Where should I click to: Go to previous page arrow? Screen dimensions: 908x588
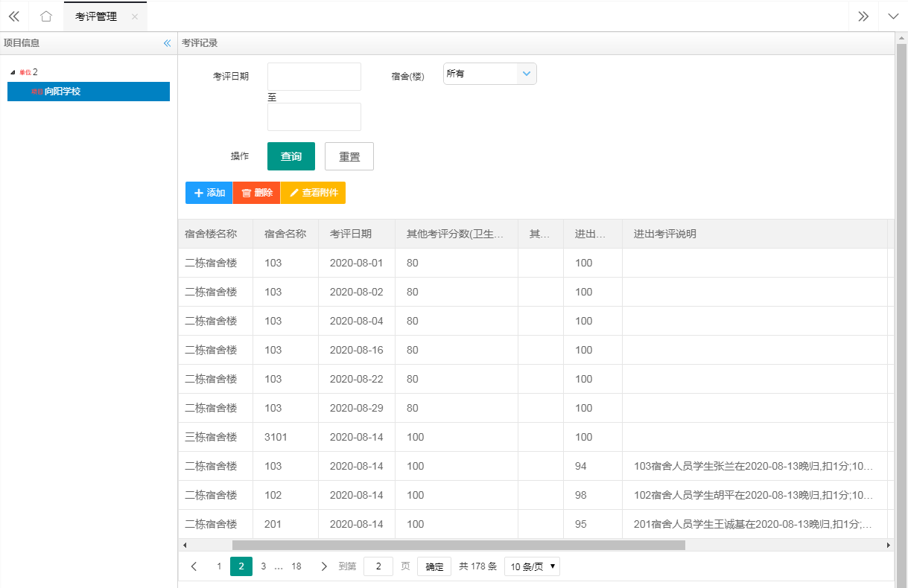194,566
